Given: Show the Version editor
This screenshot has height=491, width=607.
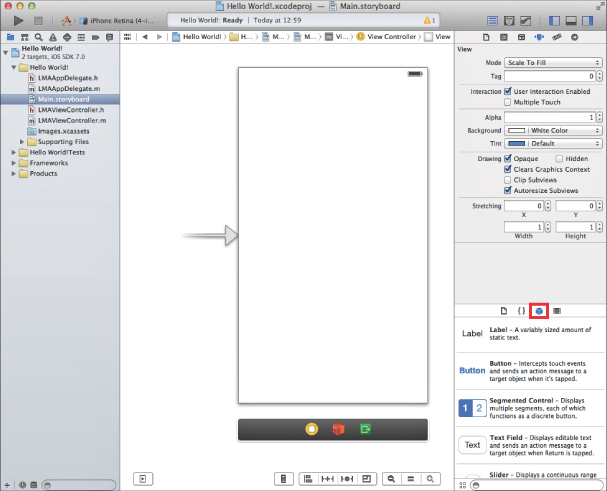Looking at the screenshot, I should point(525,21).
